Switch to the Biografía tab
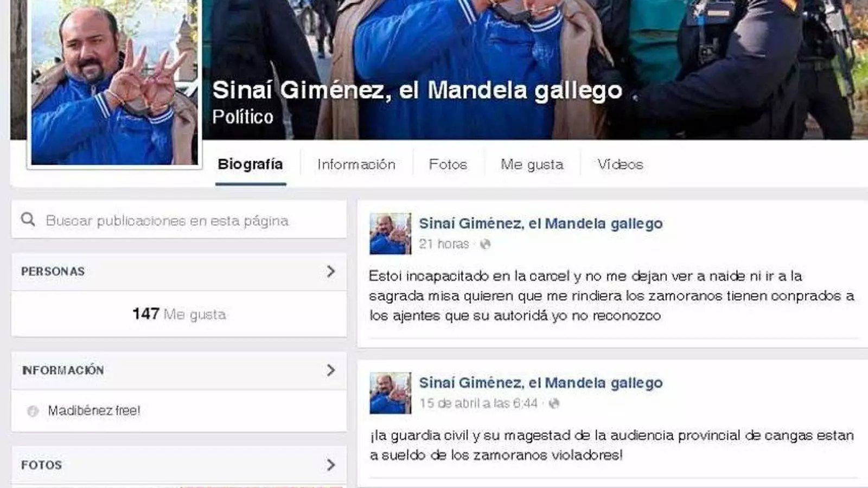Image resolution: width=868 pixels, height=488 pixels. point(250,164)
